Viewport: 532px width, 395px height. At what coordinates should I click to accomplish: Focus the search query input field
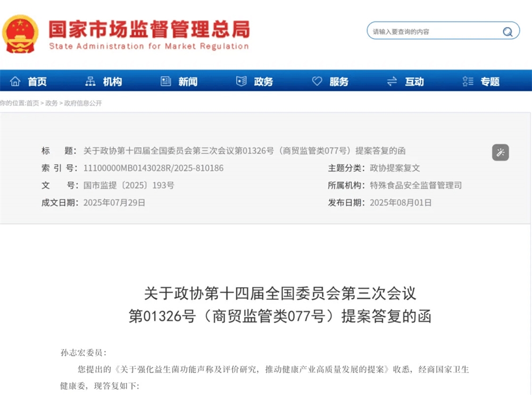coord(434,31)
